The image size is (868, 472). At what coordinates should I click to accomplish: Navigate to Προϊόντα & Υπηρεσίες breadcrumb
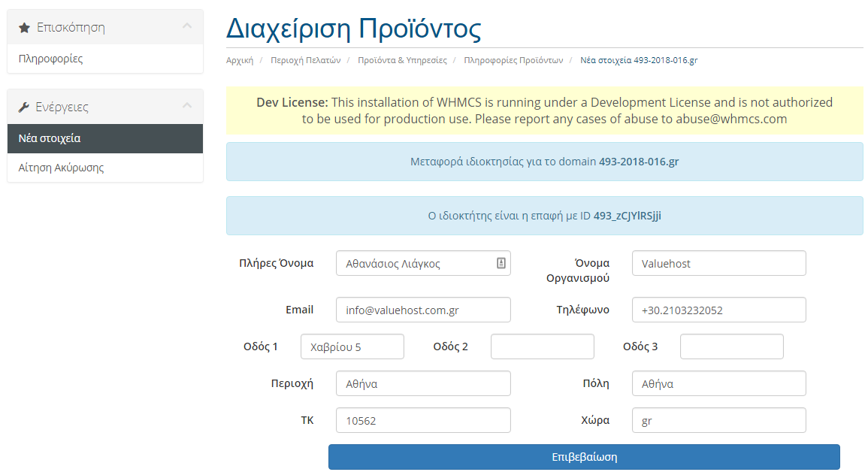coord(402,60)
